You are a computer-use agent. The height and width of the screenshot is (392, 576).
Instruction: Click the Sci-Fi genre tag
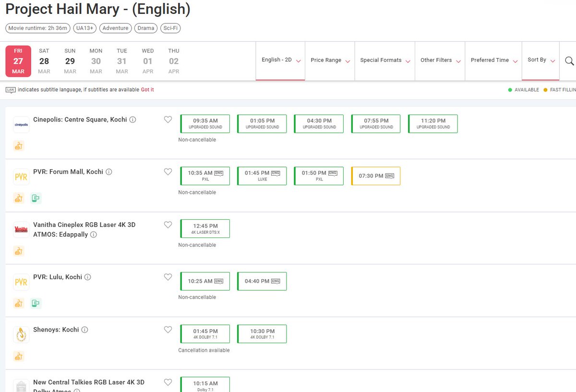point(170,28)
